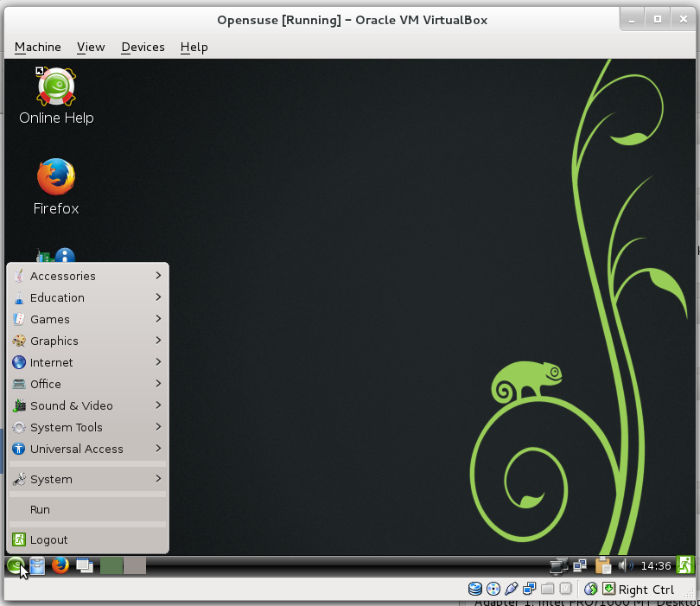Switch to the second workspace in the pager
The height and width of the screenshot is (606, 700).
pyautogui.click(x=132, y=565)
